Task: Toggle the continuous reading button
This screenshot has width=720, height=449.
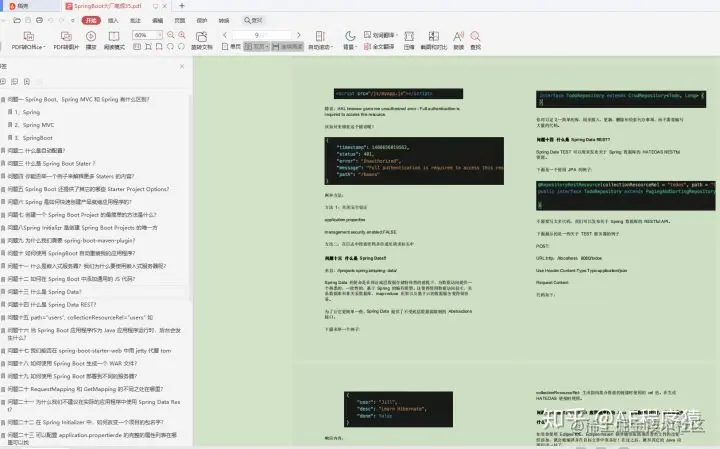Action: click(x=287, y=47)
